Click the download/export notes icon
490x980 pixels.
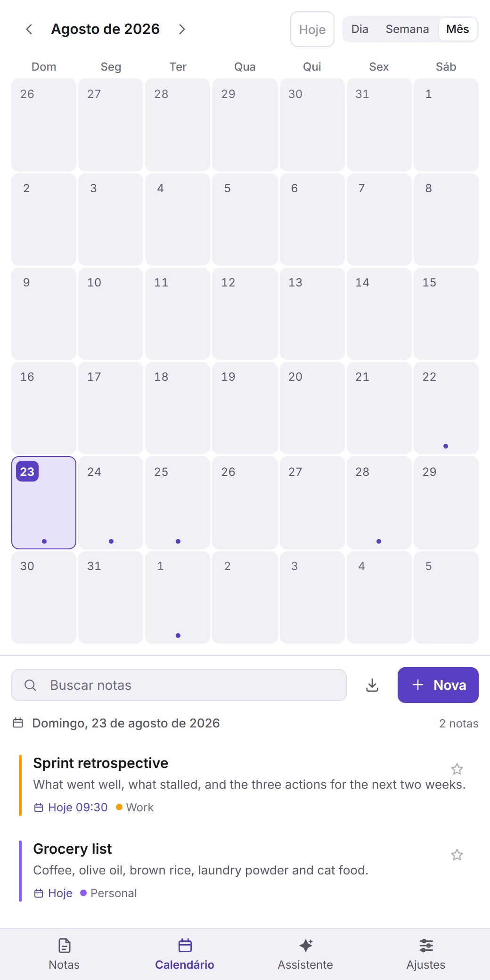(x=372, y=685)
